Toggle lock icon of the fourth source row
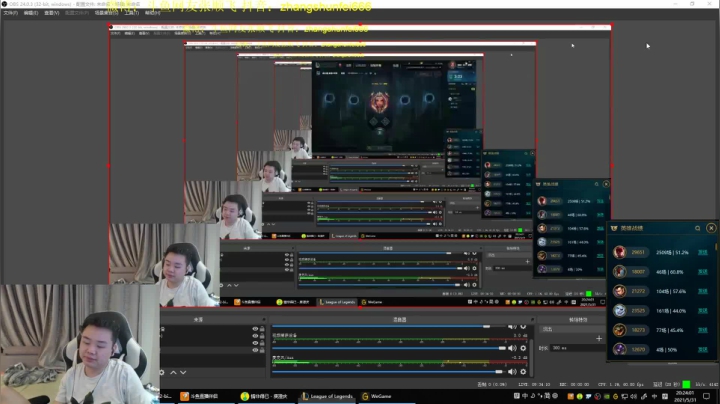720x404 pixels. pyautogui.click(x=262, y=350)
